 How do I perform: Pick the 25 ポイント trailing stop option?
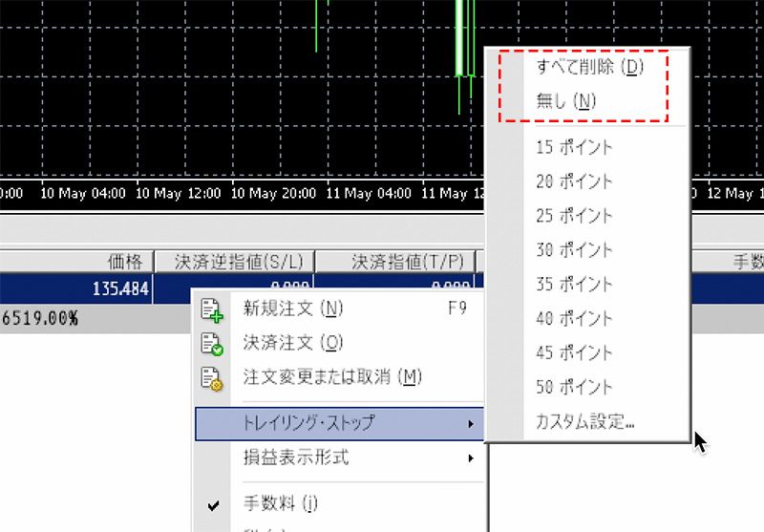pos(574,216)
